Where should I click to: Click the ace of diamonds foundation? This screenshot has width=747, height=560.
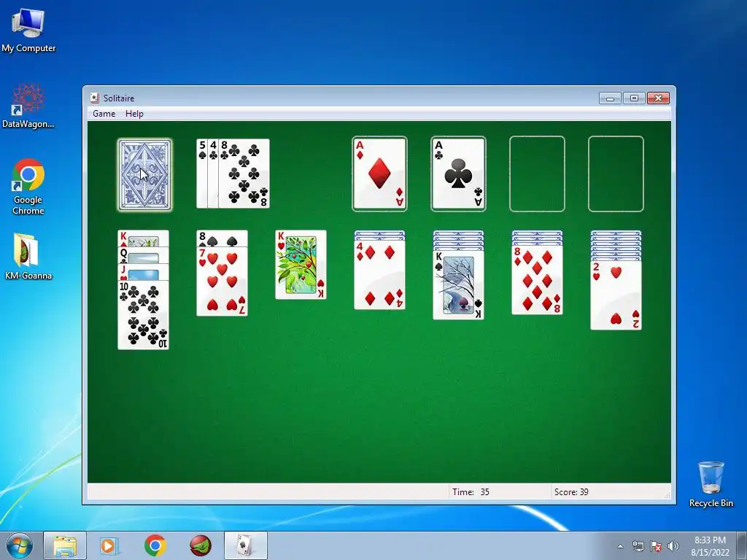pos(379,174)
